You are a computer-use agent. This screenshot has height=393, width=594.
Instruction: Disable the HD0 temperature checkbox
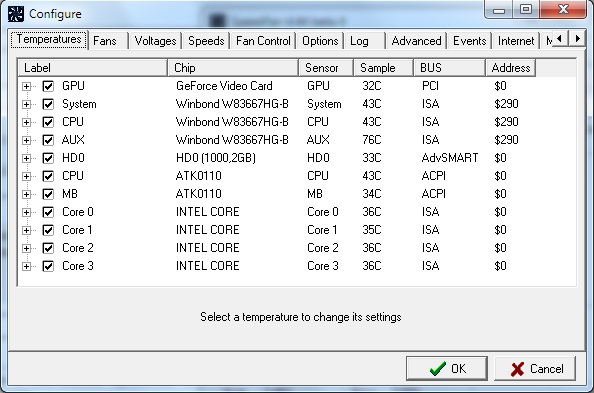click(x=48, y=158)
